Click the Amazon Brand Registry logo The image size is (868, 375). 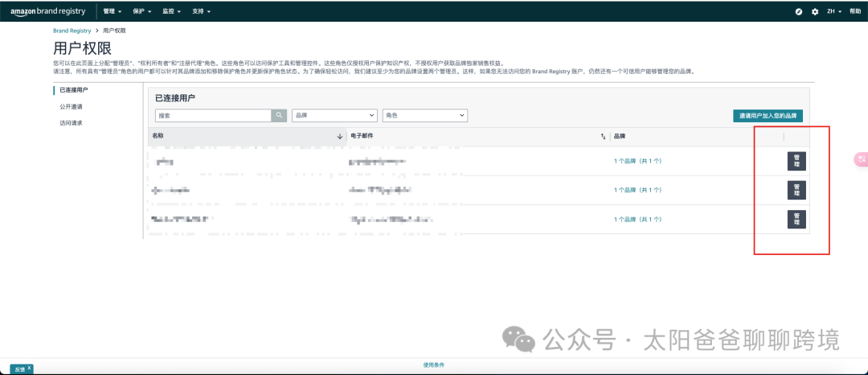click(48, 11)
